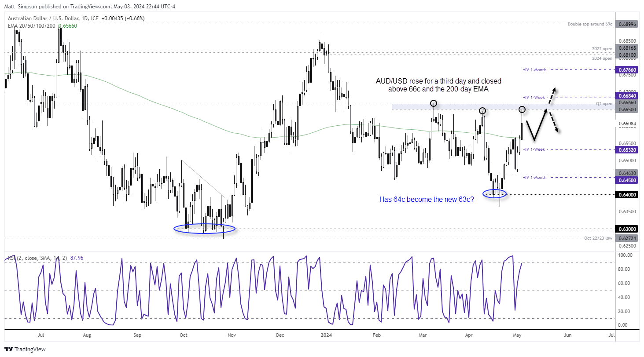Image resolution: width=644 pixels, height=357 pixels.
Task: Click the Aug label on time axis
Action: pyautogui.click(x=87, y=335)
